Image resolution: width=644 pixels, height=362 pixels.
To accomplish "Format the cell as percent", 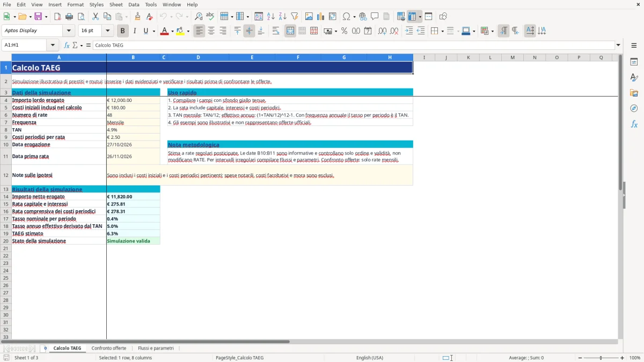I will [x=344, y=31].
